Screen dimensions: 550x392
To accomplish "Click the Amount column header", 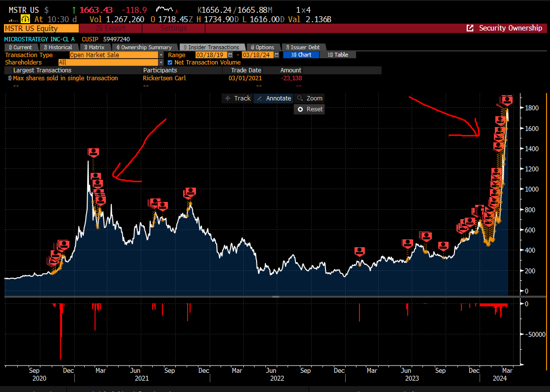I will (291, 70).
